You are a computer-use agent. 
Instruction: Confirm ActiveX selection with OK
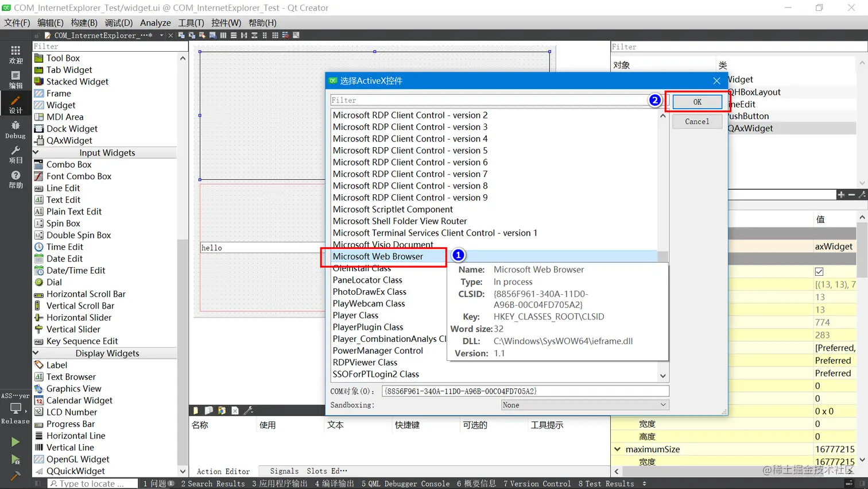tap(697, 102)
